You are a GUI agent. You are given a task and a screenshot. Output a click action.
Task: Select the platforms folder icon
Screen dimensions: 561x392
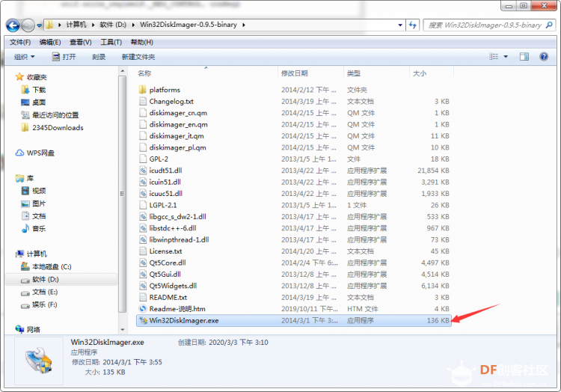point(143,90)
